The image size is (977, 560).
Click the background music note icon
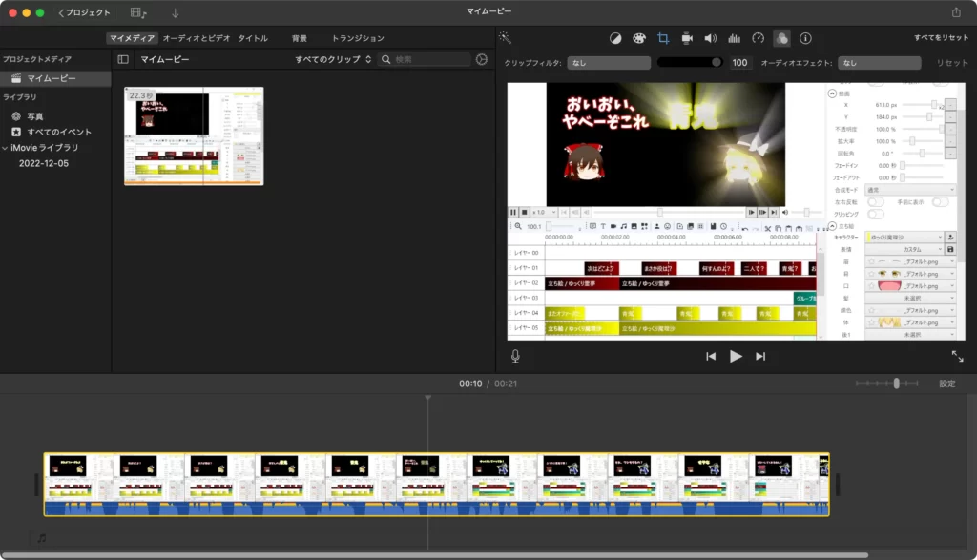pyautogui.click(x=42, y=537)
